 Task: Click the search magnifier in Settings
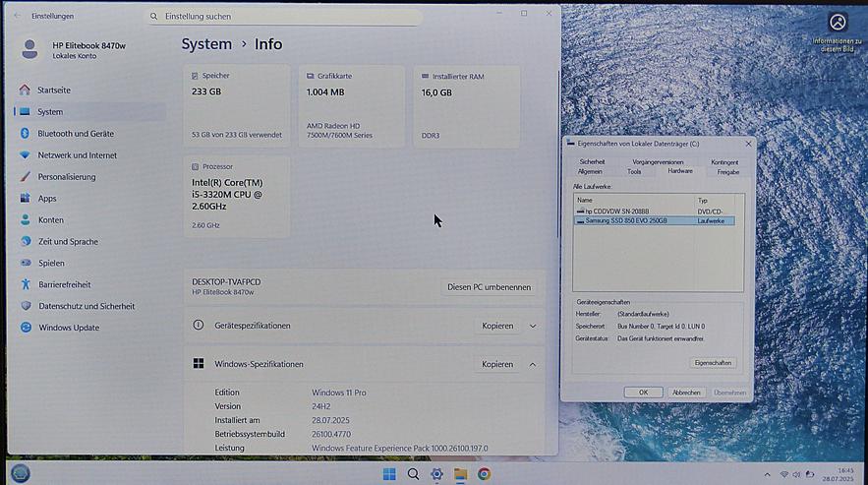tap(154, 17)
